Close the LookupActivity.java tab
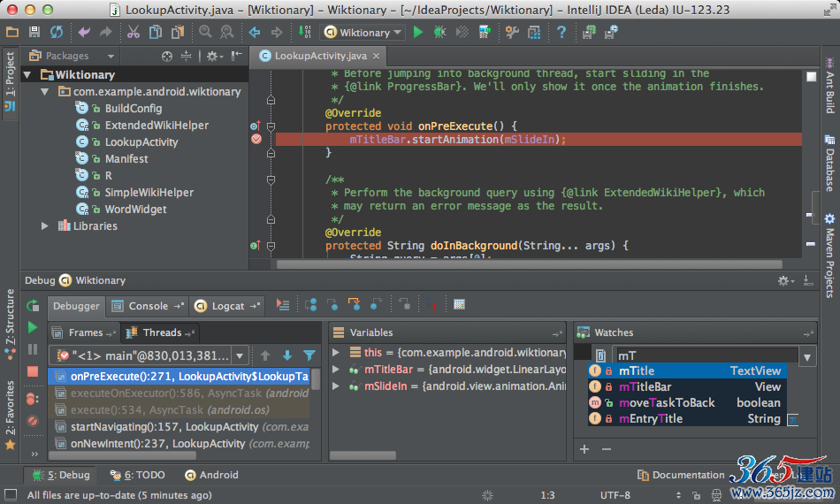 (376, 56)
